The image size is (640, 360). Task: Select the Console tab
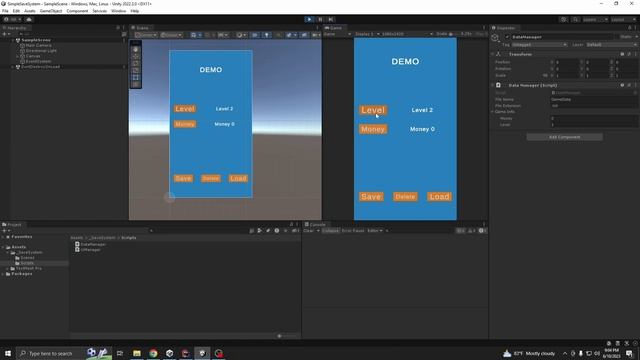[x=315, y=224]
